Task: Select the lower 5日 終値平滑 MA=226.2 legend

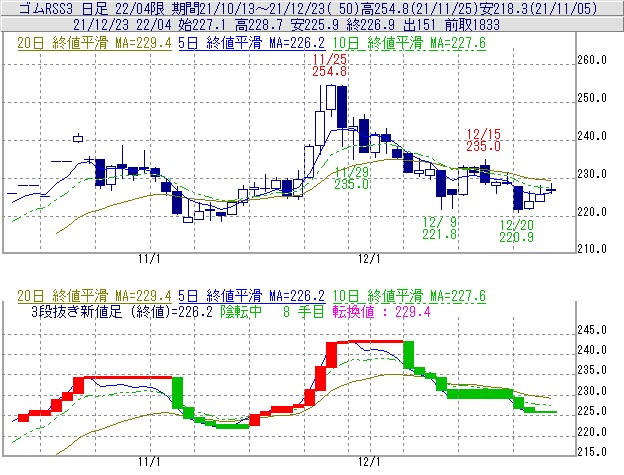Action: (x=252, y=296)
